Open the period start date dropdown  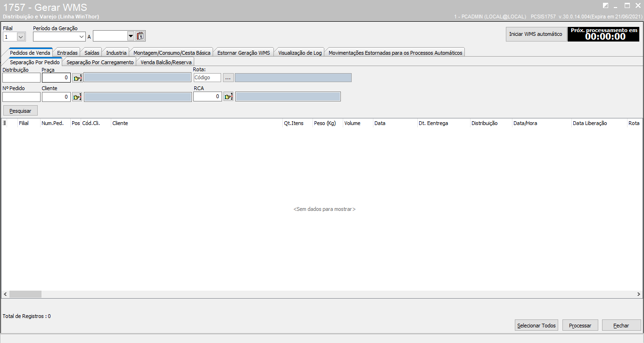pyautogui.click(x=82, y=36)
